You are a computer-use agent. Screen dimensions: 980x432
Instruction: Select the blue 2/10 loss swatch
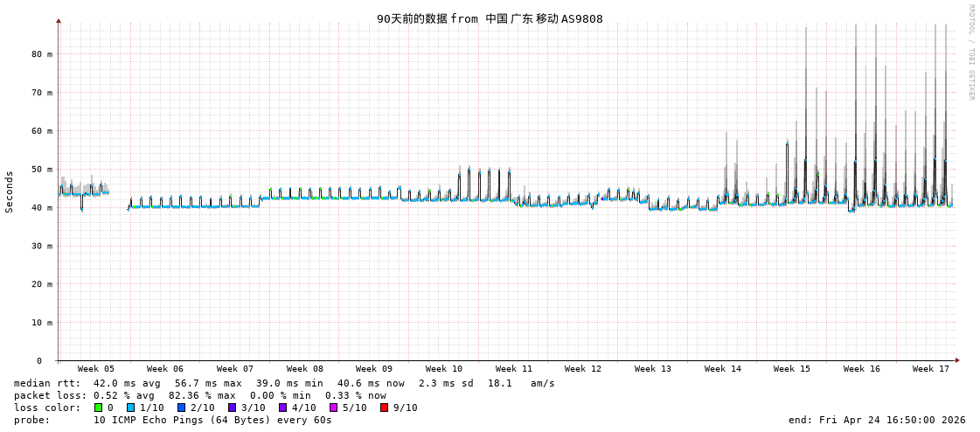click(x=182, y=408)
